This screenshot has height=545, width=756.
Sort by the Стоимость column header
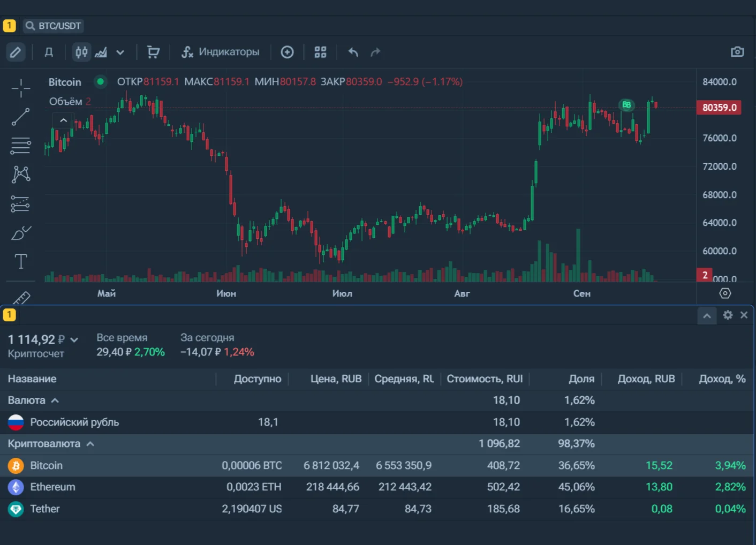[x=485, y=379]
